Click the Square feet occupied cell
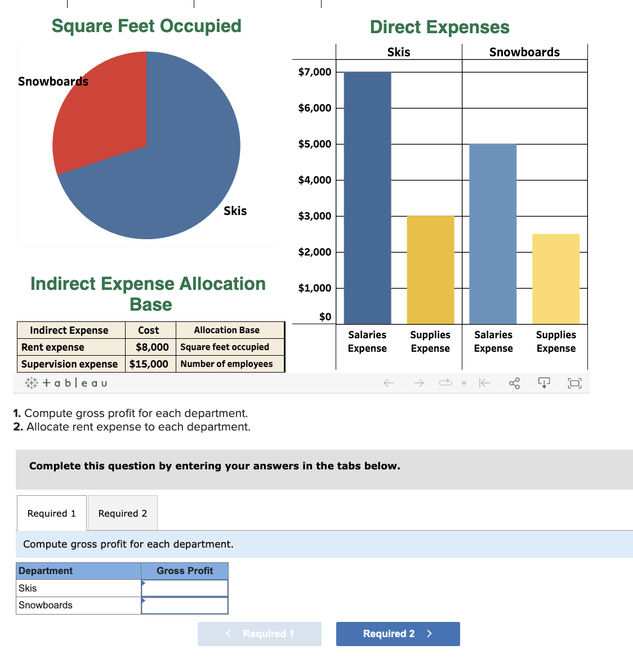This screenshot has width=633, height=672. [x=230, y=347]
